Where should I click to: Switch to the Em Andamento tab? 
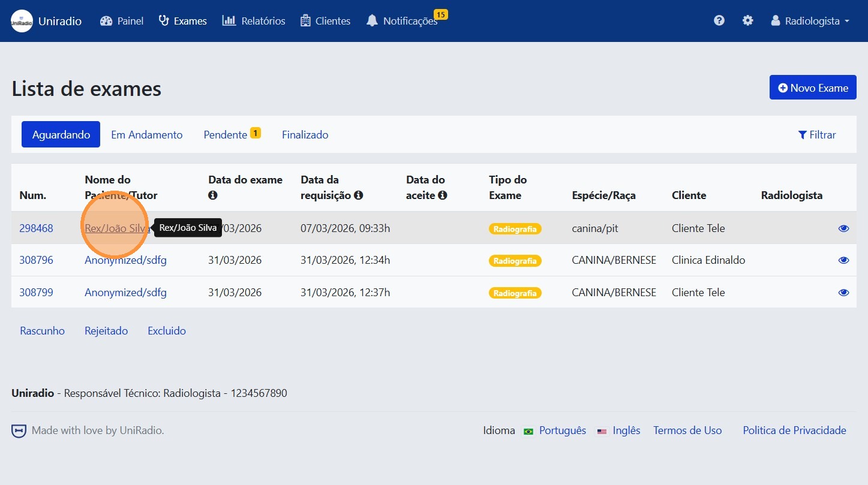pyautogui.click(x=146, y=135)
